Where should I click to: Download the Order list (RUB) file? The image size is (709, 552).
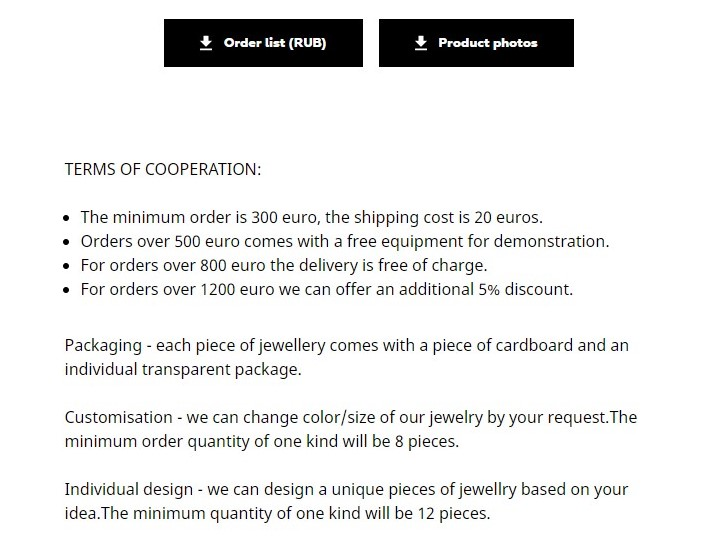coord(263,43)
